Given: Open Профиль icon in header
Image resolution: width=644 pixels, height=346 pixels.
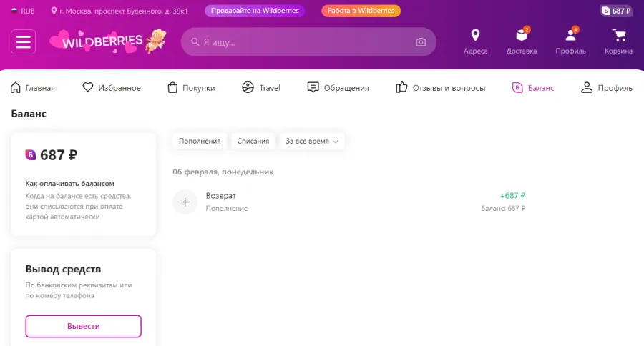Looking at the screenshot, I should (570, 35).
